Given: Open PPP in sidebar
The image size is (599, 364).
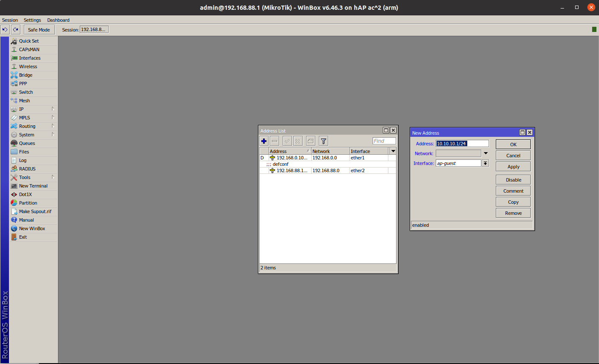Looking at the screenshot, I should click(33, 84).
